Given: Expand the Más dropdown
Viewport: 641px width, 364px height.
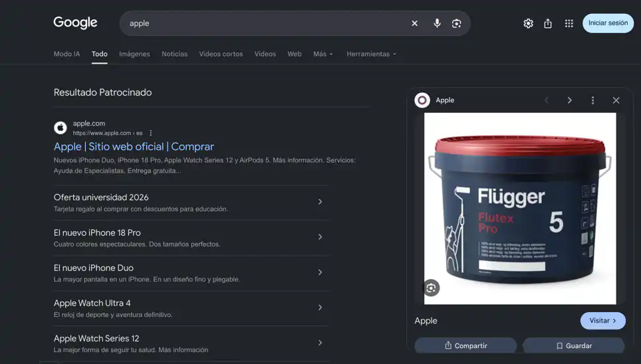Looking at the screenshot, I should coord(323,54).
